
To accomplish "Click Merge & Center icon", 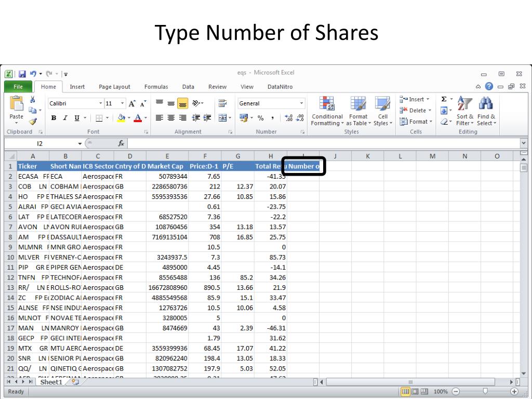I will click(222, 118).
